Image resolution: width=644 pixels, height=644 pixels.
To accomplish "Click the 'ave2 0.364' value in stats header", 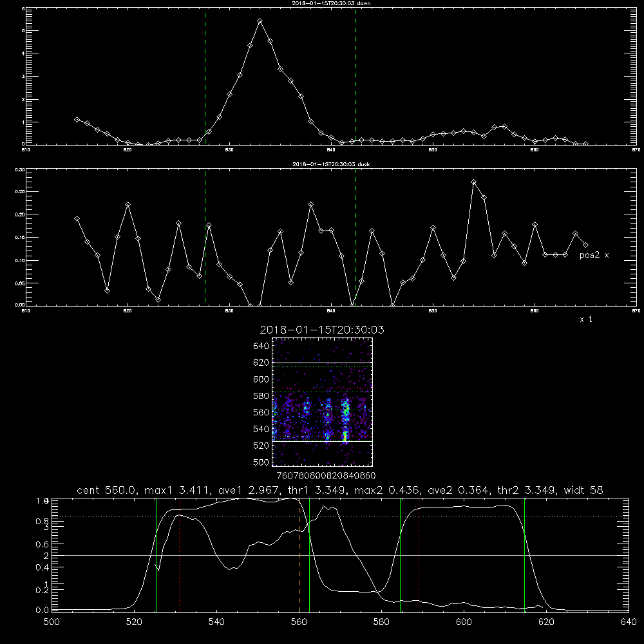I will [457, 490].
